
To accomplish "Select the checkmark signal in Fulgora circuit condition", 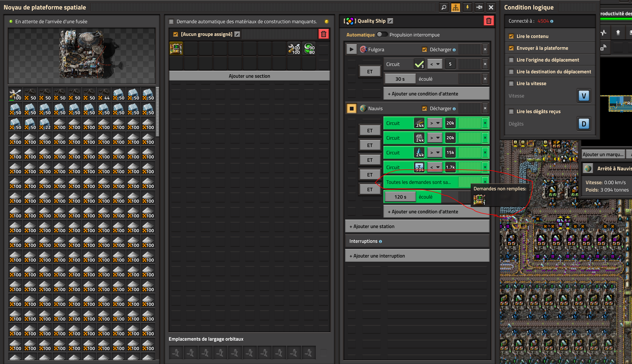I will [x=419, y=64].
